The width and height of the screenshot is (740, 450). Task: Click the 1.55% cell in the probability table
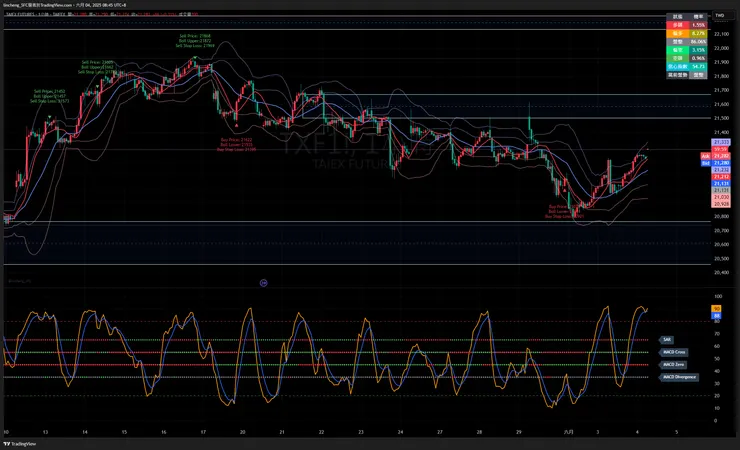pyautogui.click(x=698, y=25)
